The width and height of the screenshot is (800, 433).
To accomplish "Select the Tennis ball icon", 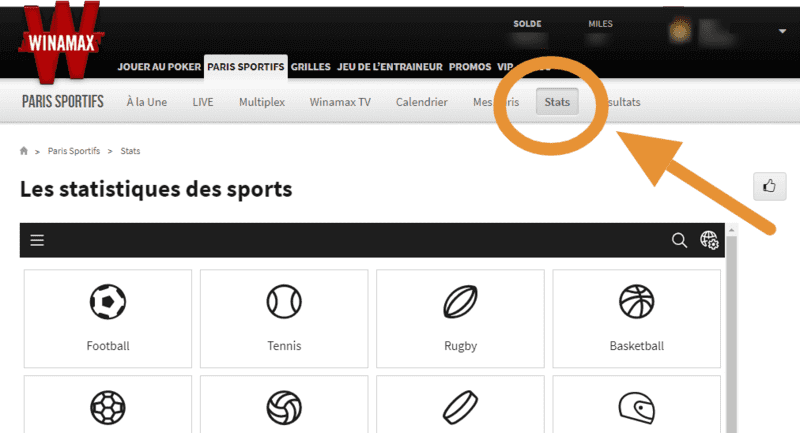I will click(x=284, y=301).
